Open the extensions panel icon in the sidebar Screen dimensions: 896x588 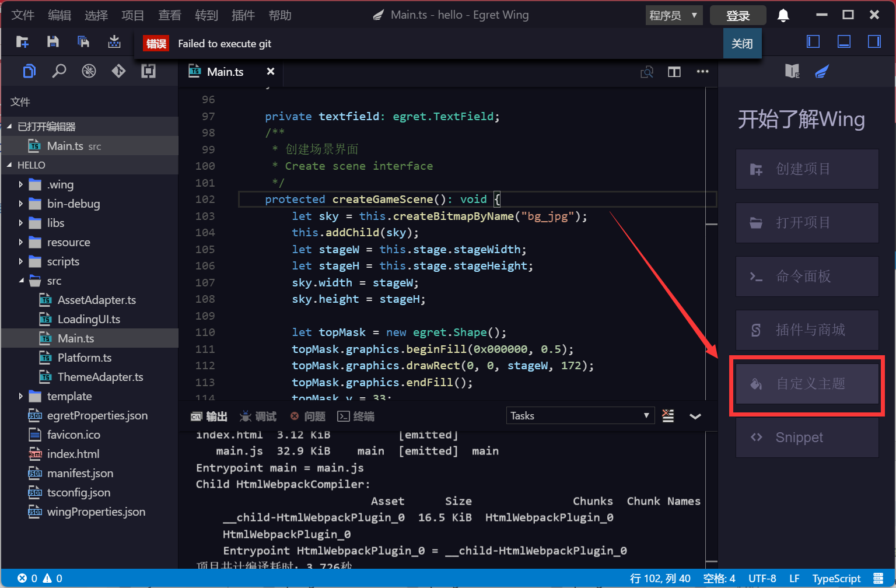[x=148, y=71]
